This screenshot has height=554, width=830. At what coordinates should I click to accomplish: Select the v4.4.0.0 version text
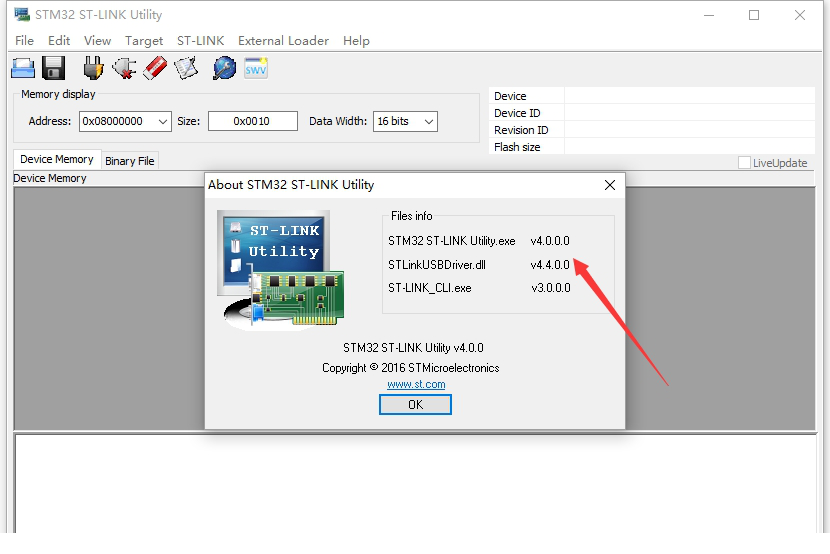point(550,265)
